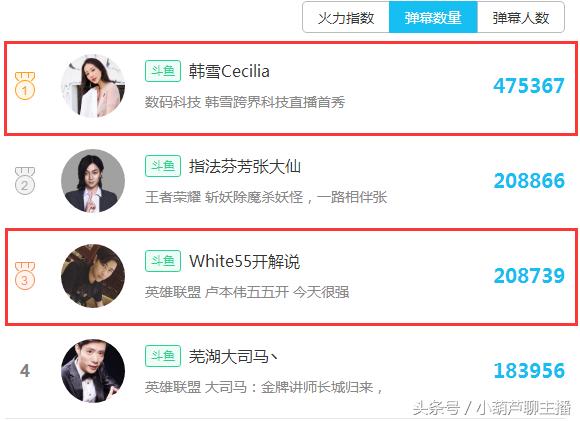
Task: Open 指法芬芳张大仙's avatar picture
Action: click(x=93, y=181)
